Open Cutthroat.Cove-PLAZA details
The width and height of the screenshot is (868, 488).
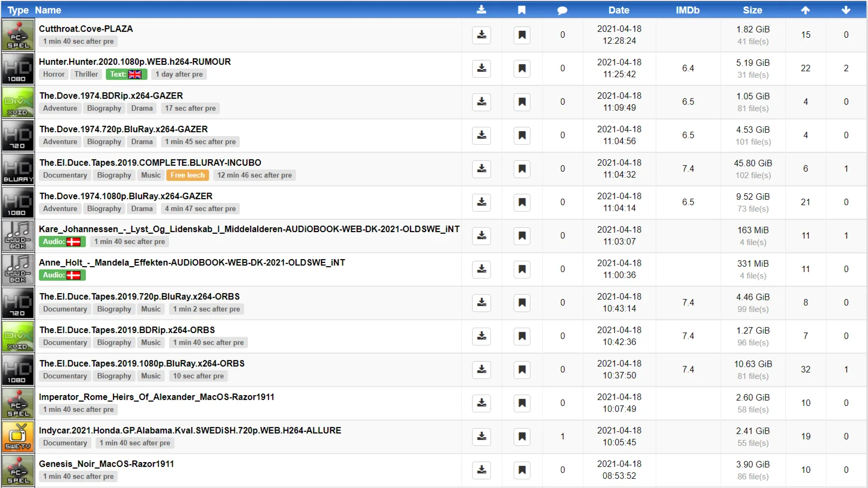[x=86, y=29]
